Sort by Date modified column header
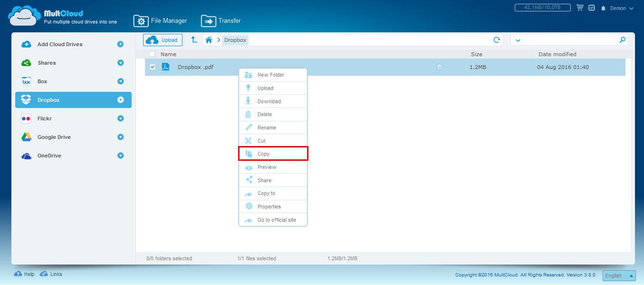Image resolution: width=644 pixels, height=285 pixels. point(557,54)
